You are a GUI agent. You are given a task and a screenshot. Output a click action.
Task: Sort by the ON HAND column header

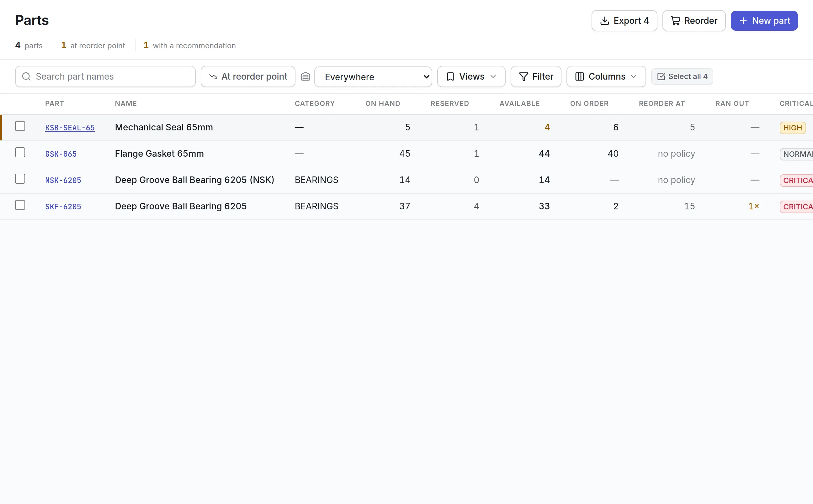[x=382, y=104]
